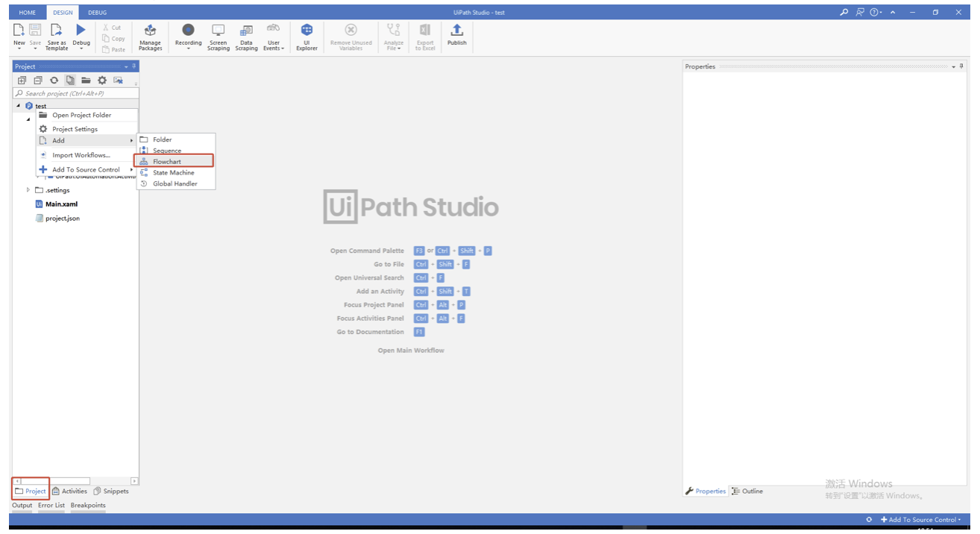Image resolution: width=980 pixels, height=534 pixels.
Task: Switch to the Activities panel tab
Action: [69, 491]
